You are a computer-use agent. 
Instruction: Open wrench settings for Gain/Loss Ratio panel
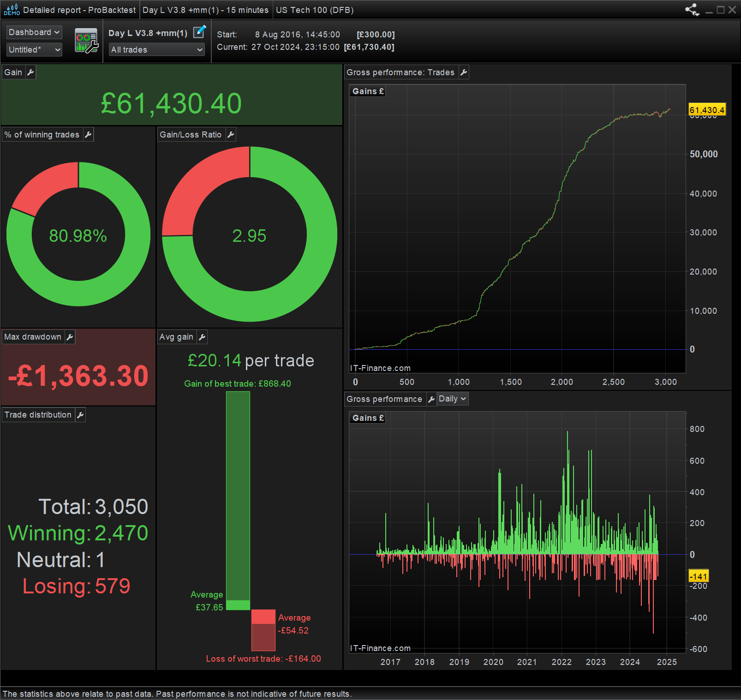231,135
